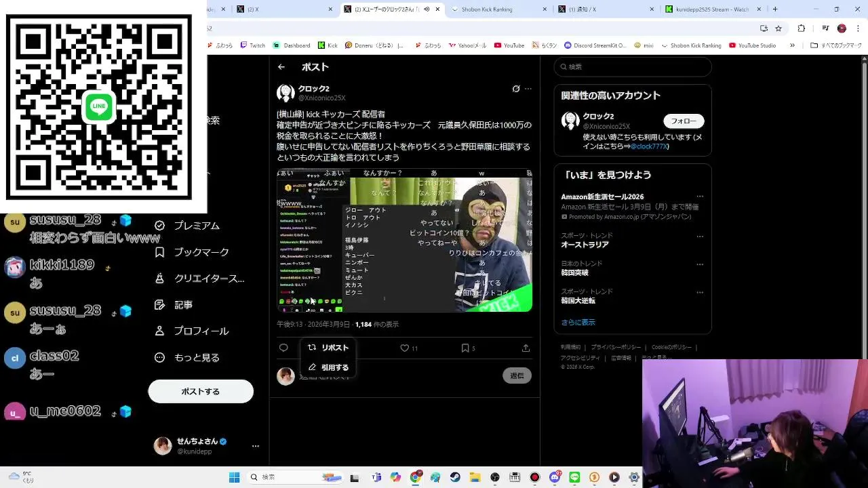
Task: Click the ポストする button
Action: [201, 391]
